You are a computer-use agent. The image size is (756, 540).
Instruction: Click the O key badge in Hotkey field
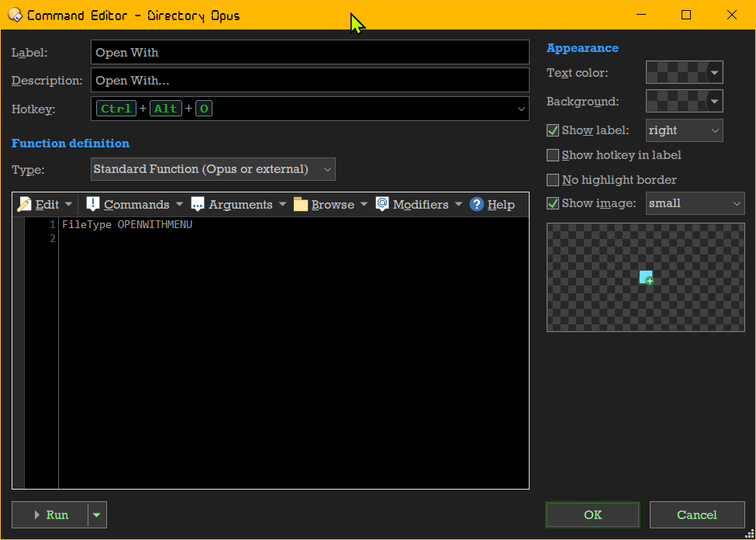coord(204,109)
